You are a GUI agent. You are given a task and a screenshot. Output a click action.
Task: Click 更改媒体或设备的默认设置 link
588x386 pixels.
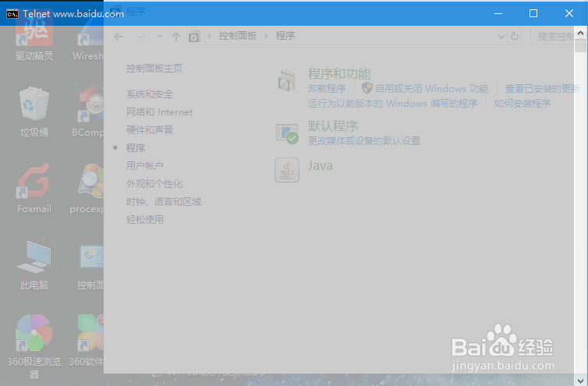click(x=364, y=141)
